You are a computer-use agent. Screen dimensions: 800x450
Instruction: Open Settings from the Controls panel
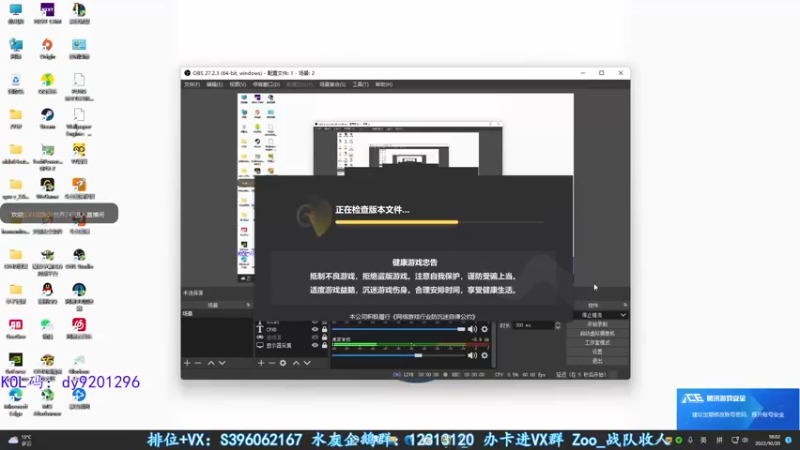tap(597, 352)
